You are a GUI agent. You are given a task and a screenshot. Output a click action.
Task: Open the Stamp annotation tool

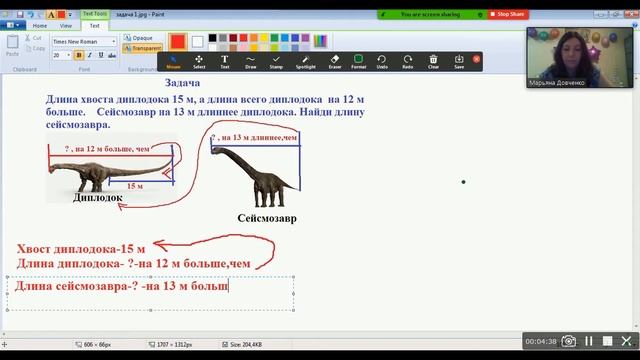click(x=276, y=62)
